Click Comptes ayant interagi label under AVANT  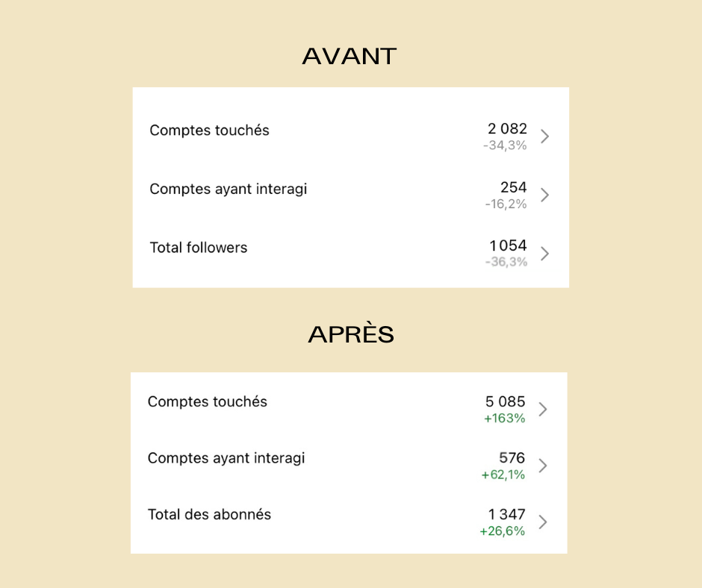(x=229, y=190)
